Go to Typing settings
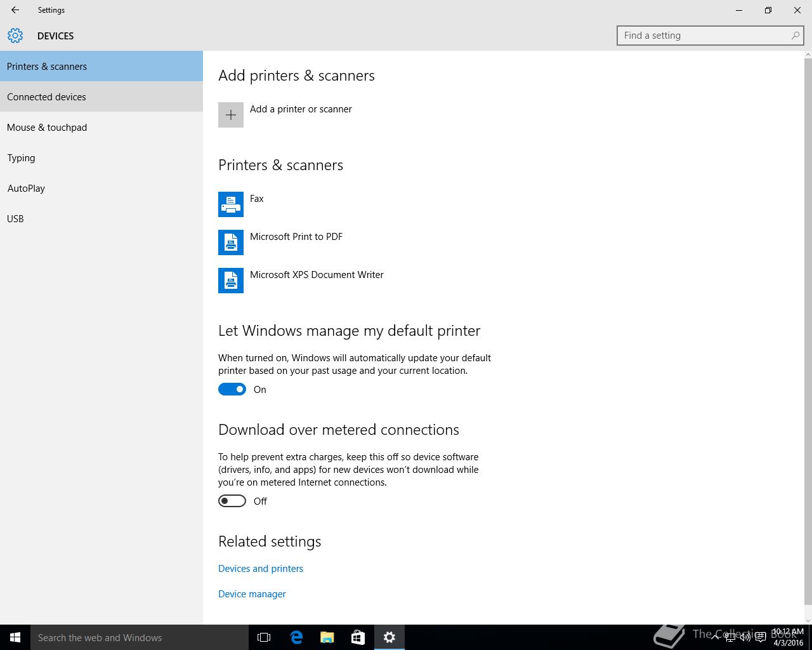This screenshot has height=650, width=812. point(101,157)
